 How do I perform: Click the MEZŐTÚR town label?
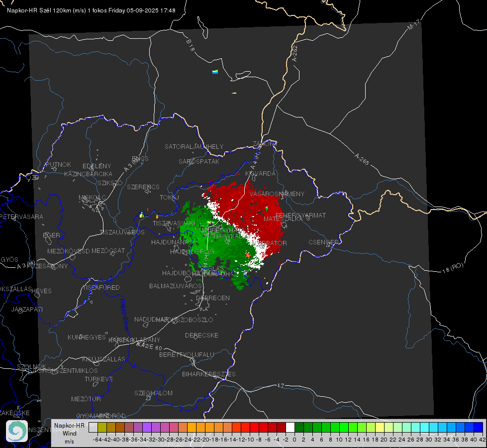(x=86, y=399)
